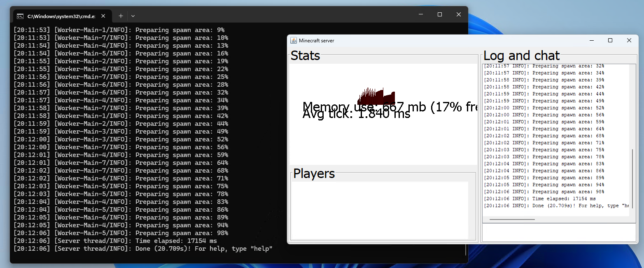Viewport: 644px width, 268px height.
Task: Click 'Time elapsed: 17154 ms' in Log and chat
Action: 564,199
